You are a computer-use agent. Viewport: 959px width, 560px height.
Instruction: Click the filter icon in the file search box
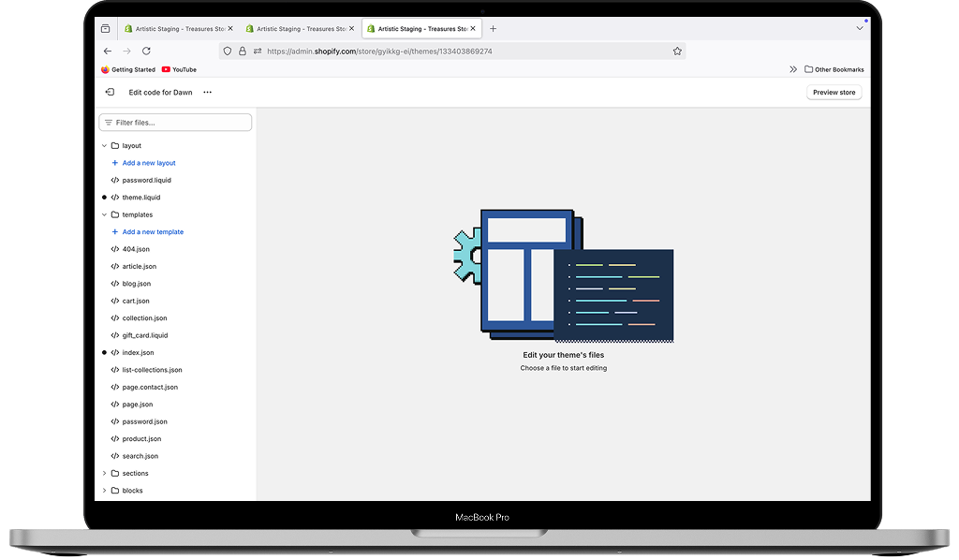(109, 123)
